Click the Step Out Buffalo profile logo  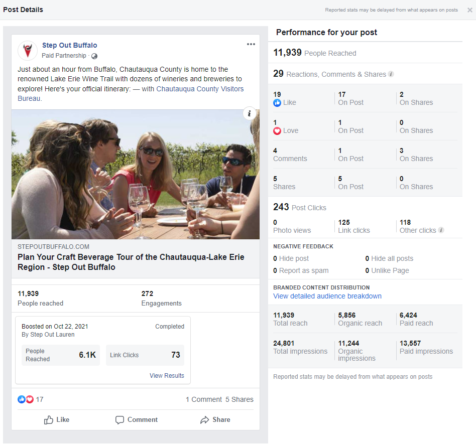click(x=28, y=51)
